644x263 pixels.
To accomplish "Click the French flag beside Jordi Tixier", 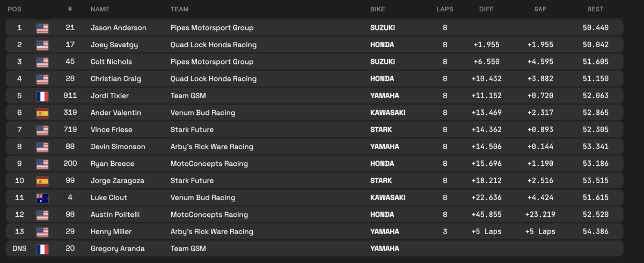I will (42, 96).
